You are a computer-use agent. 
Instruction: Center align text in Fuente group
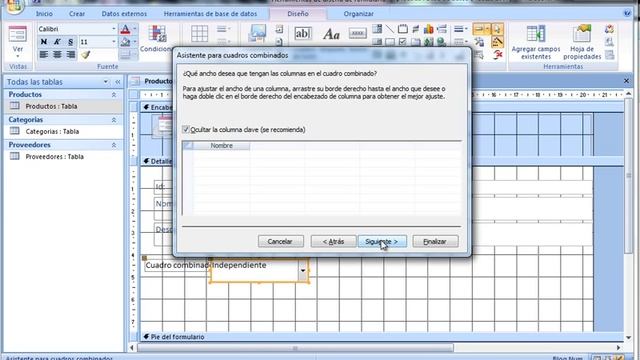(57, 54)
